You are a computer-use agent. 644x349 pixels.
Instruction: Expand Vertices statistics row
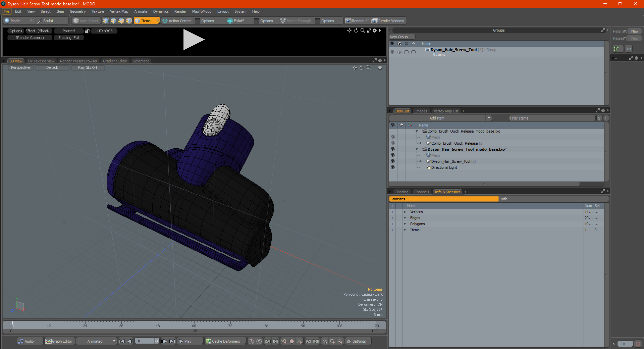coord(405,212)
